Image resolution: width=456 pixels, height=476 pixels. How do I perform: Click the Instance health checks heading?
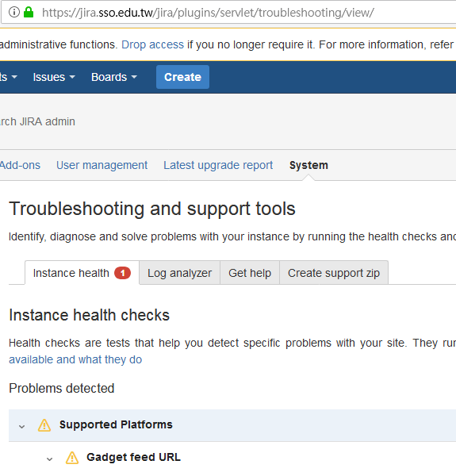click(89, 315)
